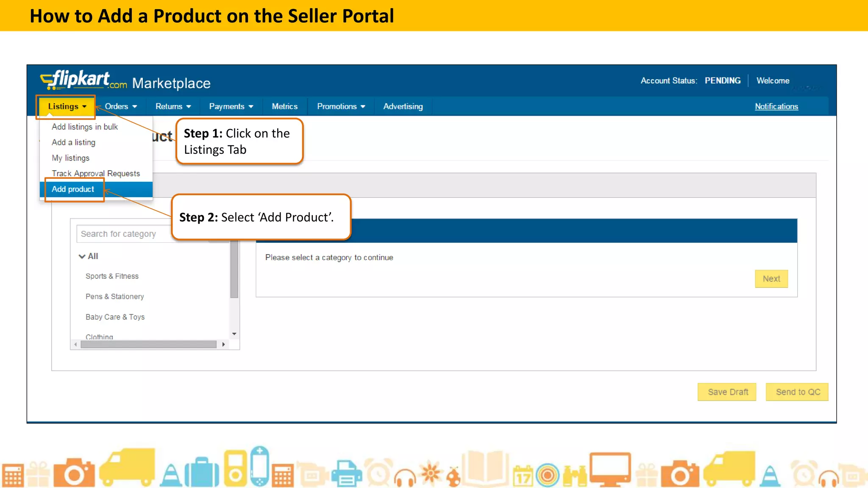
Task: Select Sports & Fitness category
Action: click(112, 276)
